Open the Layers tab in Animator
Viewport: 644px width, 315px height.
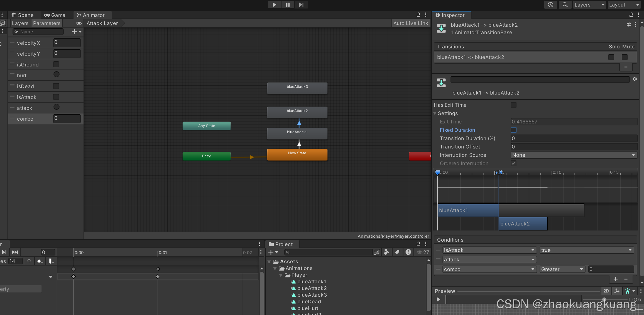20,23
